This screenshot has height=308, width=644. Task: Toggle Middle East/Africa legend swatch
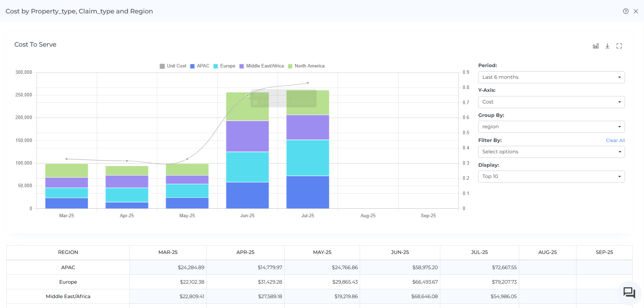tap(242, 66)
